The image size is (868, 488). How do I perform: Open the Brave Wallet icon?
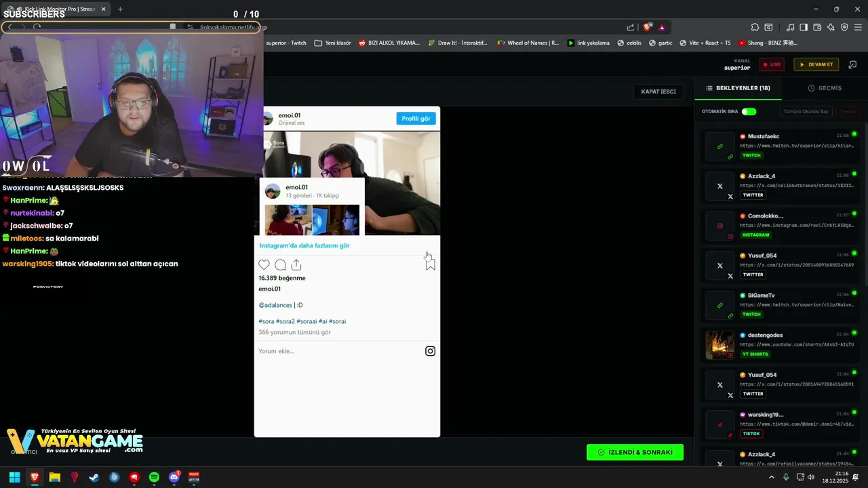click(817, 27)
